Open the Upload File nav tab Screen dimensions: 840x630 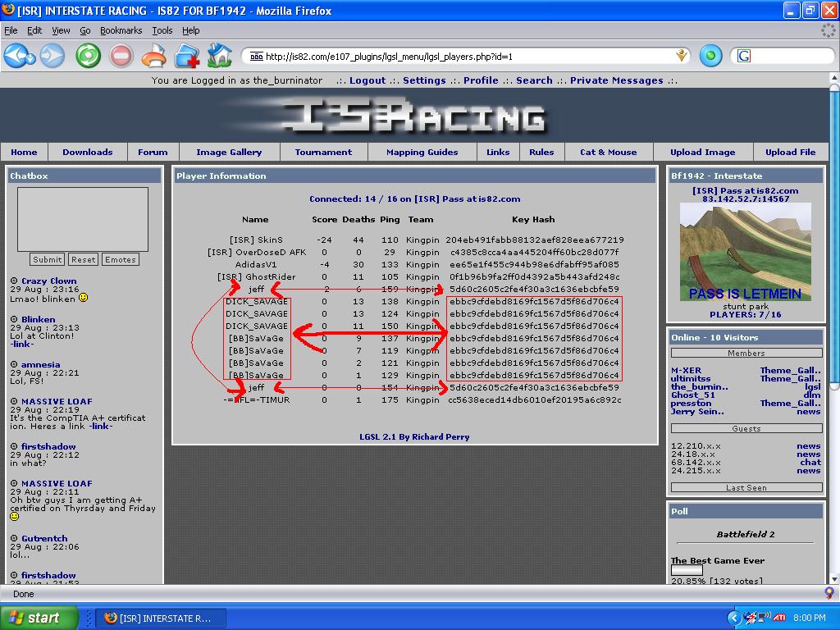point(790,152)
